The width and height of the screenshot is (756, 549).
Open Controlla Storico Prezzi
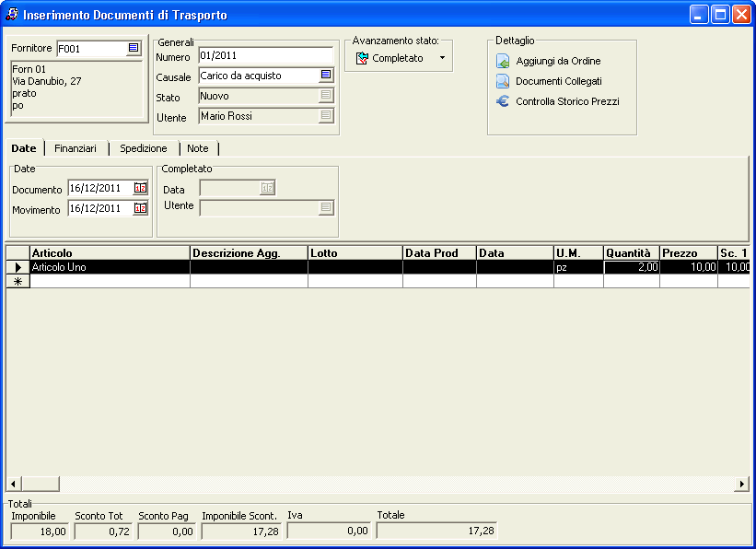tap(567, 101)
